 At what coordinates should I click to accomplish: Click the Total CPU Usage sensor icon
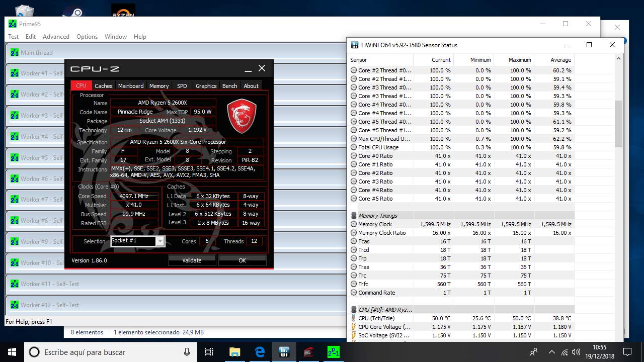click(x=354, y=147)
